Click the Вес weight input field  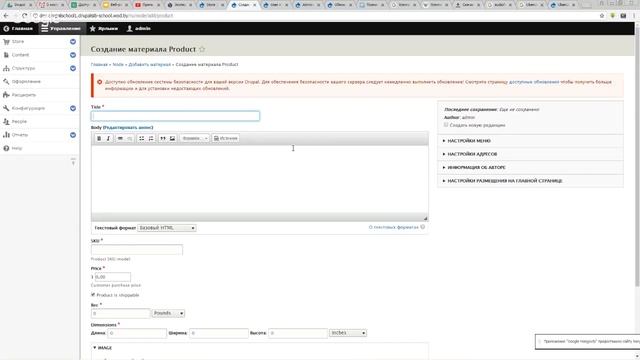[120, 313]
